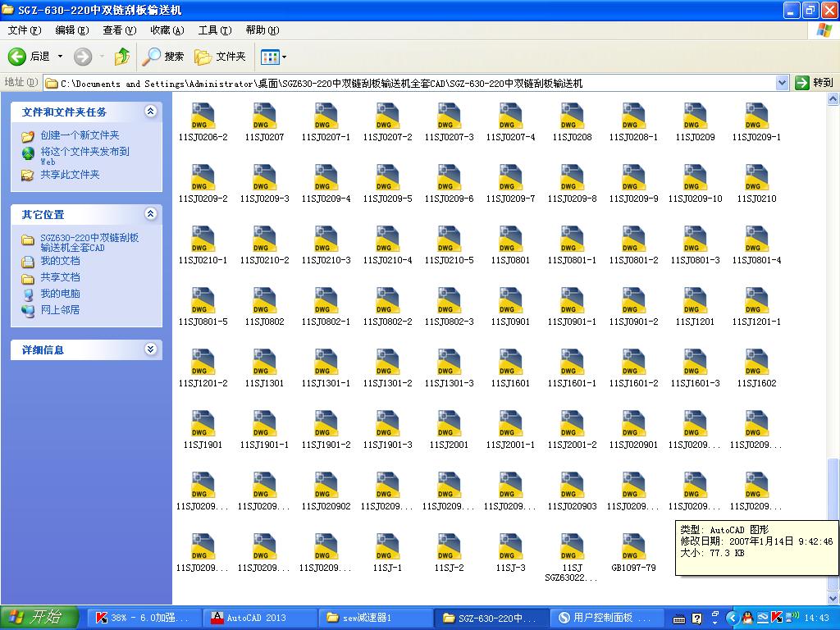Screen dimensions: 840x630
Task: Select the 11SJ0207 DWG file icon
Action: coord(264,116)
